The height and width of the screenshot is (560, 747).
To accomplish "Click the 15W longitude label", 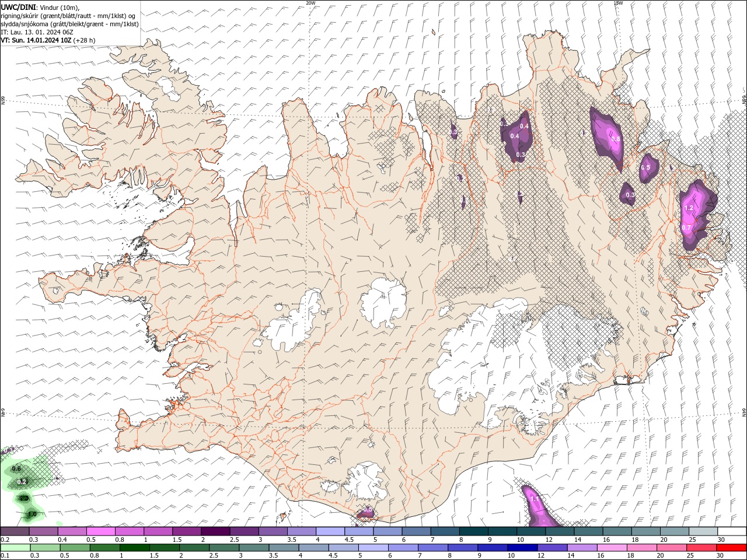I will pyautogui.click(x=618, y=3).
